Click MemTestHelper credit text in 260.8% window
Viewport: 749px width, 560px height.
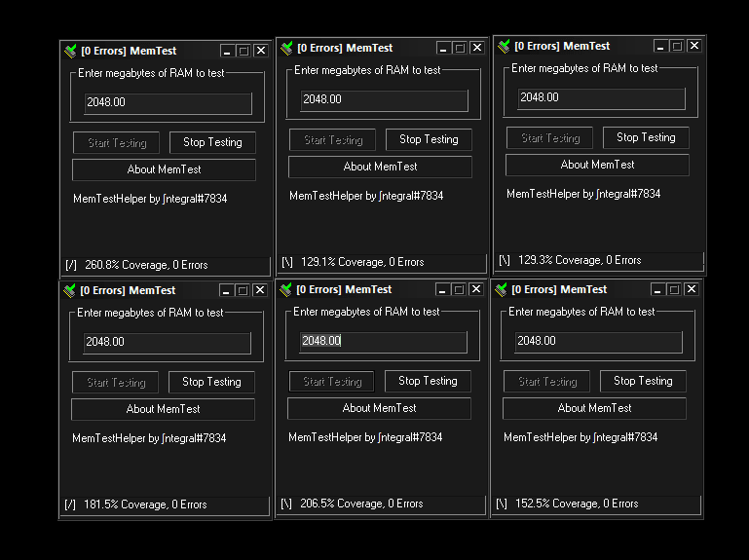click(x=150, y=199)
